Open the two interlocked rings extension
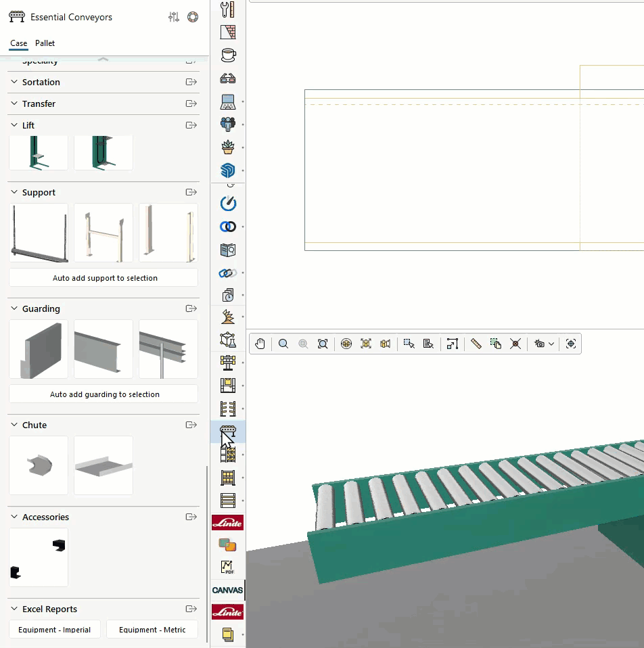The height and width of the screenshot is (648, 644). (228, 227)
